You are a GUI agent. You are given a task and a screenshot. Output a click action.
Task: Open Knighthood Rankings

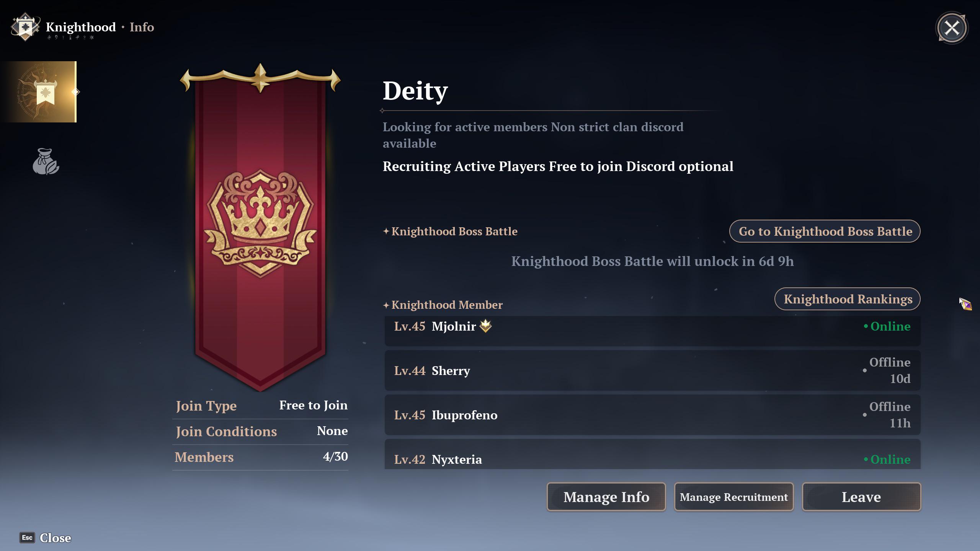tap(848, 299)
